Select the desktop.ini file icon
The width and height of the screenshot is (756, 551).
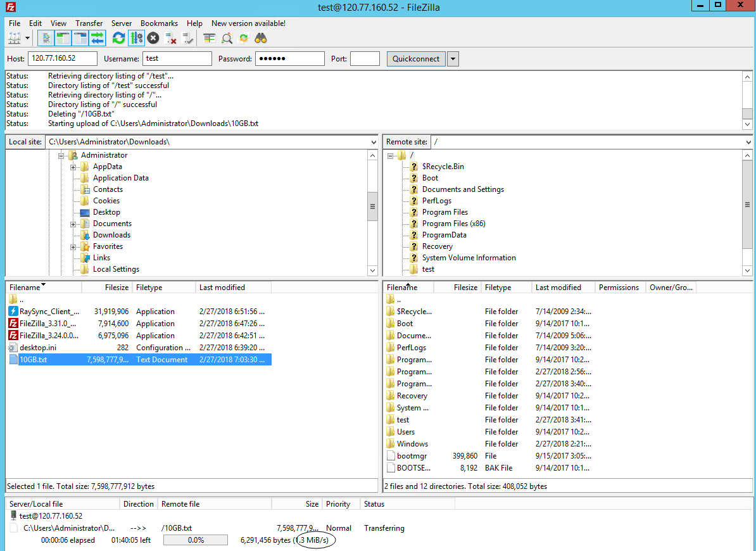pyautogui.click(x=13, y=348)
